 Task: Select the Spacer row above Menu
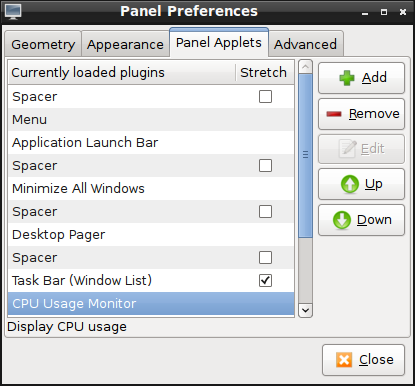click(x=151, y=97)
